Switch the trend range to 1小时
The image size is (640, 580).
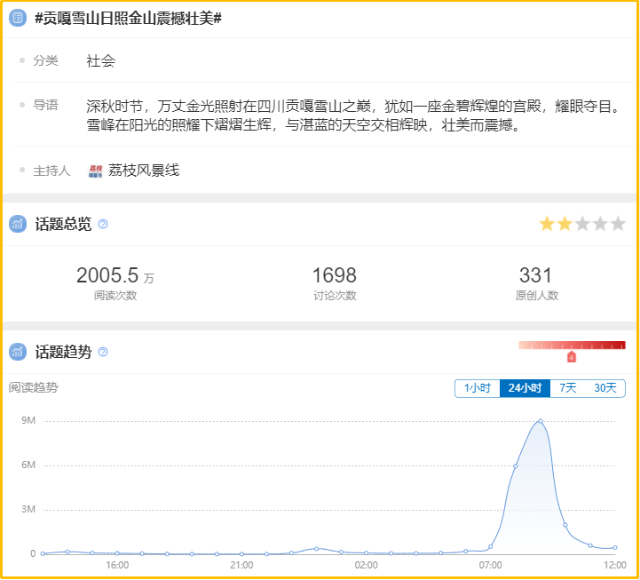click(x=477, y=388)
